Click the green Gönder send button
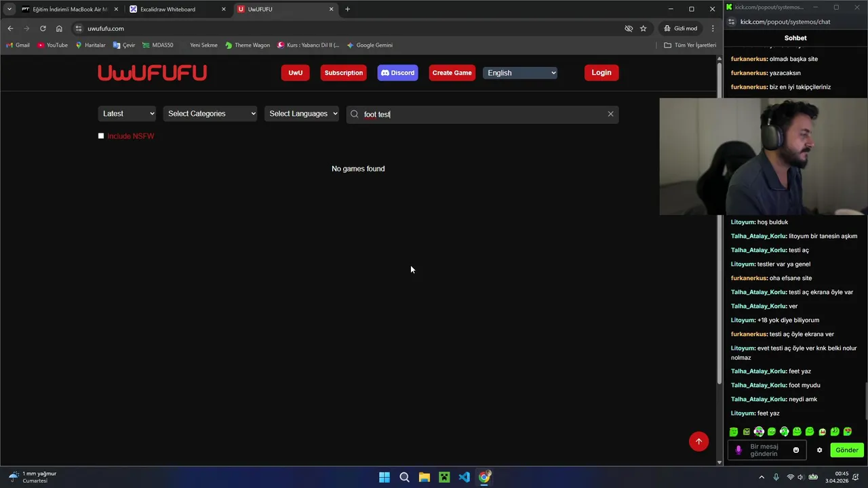The image size is (868, 488). click(x=846, y=450)
